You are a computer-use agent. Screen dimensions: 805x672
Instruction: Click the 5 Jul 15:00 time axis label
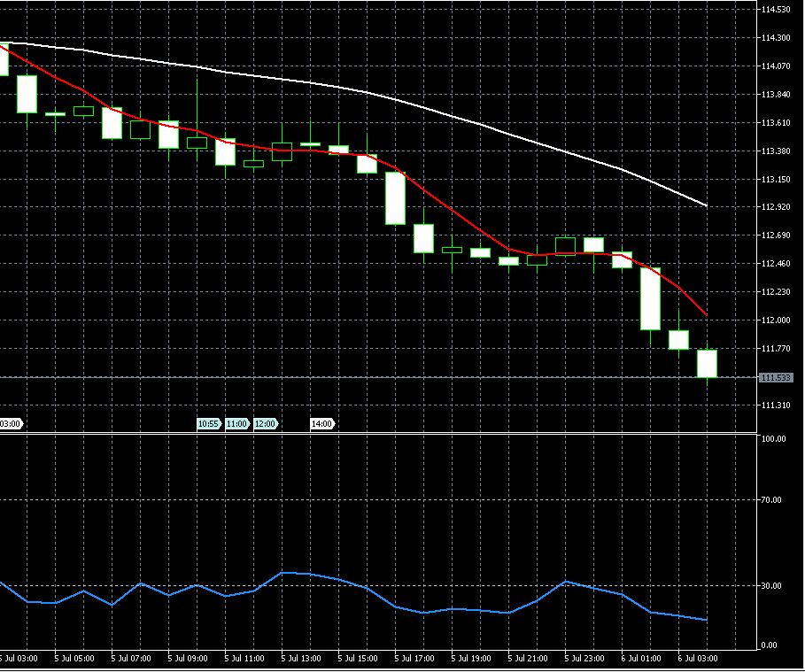357,659
